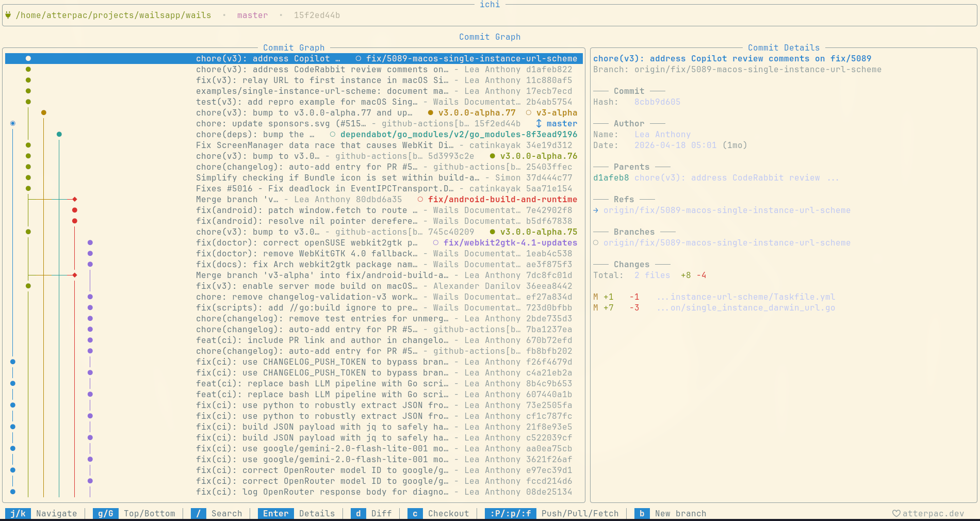Select the fix(android): resolve nil pointer commit

[294, 221]
